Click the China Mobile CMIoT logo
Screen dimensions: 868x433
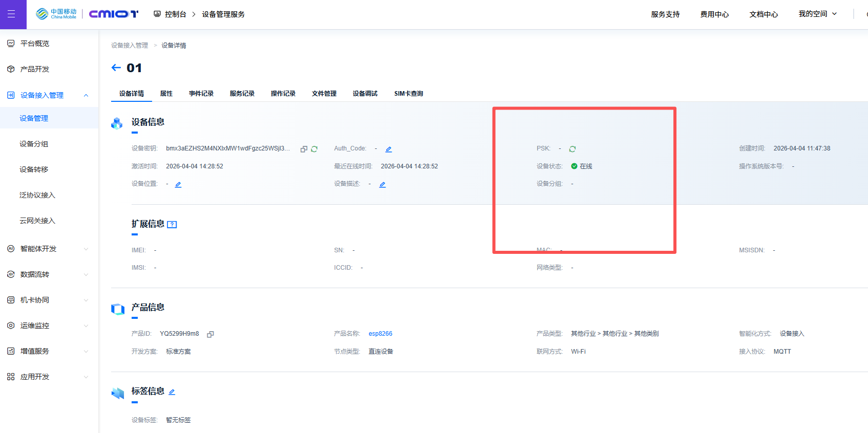coord(87,14)
